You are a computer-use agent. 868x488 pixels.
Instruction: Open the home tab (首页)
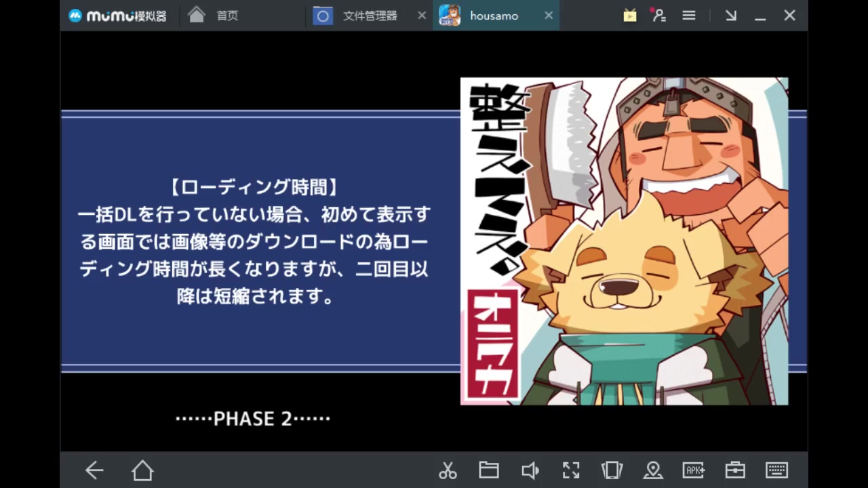click(x=213, y=15)
